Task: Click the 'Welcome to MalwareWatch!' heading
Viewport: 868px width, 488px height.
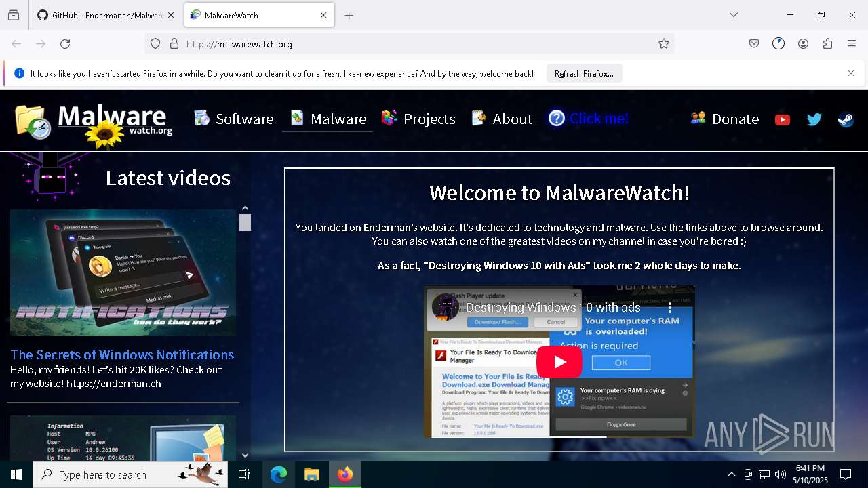Action: pos(559,192)
